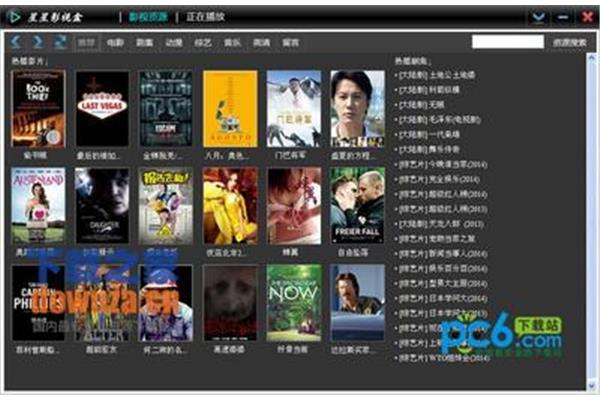600x400 pixels.
Task: Open the 动漫 category
Action: click(x=174, y=42)
